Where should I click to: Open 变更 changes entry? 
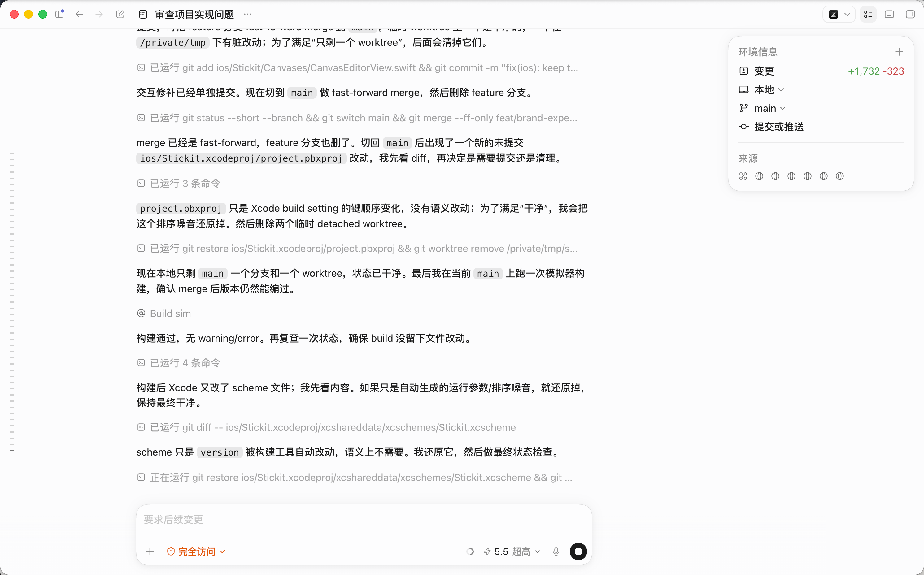tap(821, 71)
